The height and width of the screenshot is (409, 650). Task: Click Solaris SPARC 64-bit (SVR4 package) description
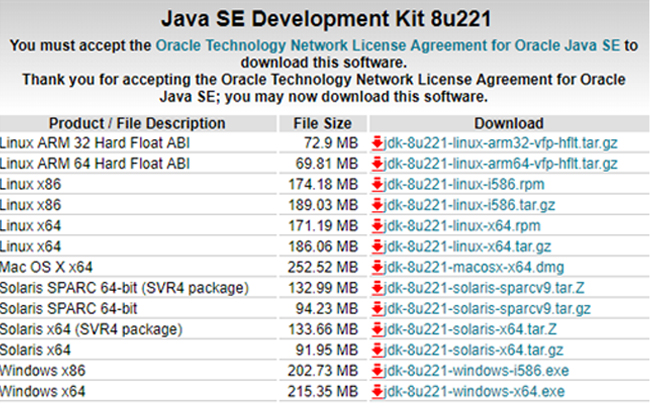click(124, 288)
